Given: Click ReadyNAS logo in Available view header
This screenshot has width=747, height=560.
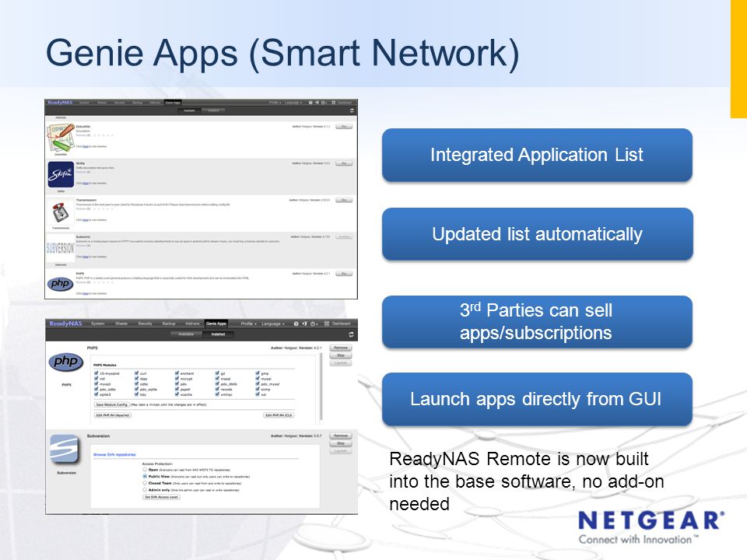Looking at the screenshot, I should 60,103.
